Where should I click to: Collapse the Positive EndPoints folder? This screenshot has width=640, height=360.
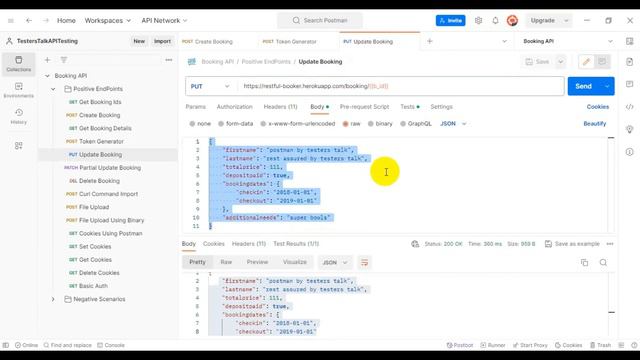[x=53, y=89]
